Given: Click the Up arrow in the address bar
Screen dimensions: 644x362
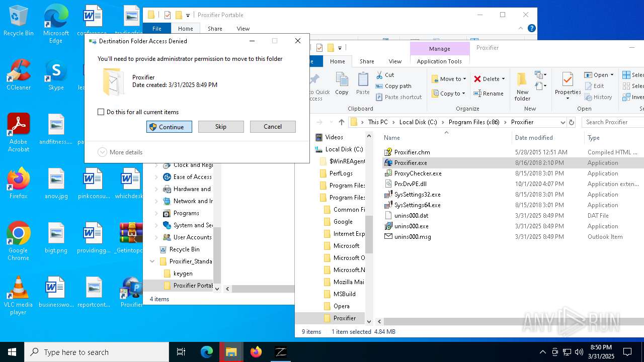Looking at the screenshot, I should (x=342, y=122).
